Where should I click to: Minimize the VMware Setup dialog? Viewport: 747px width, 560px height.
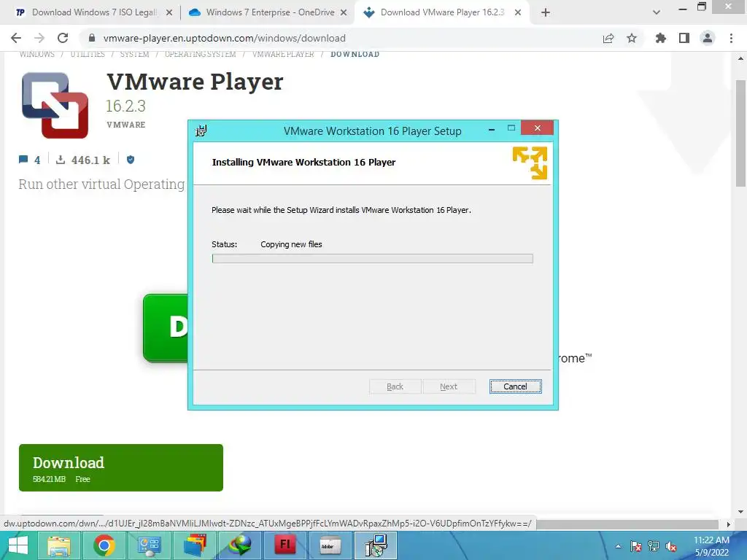coord(492,129)
